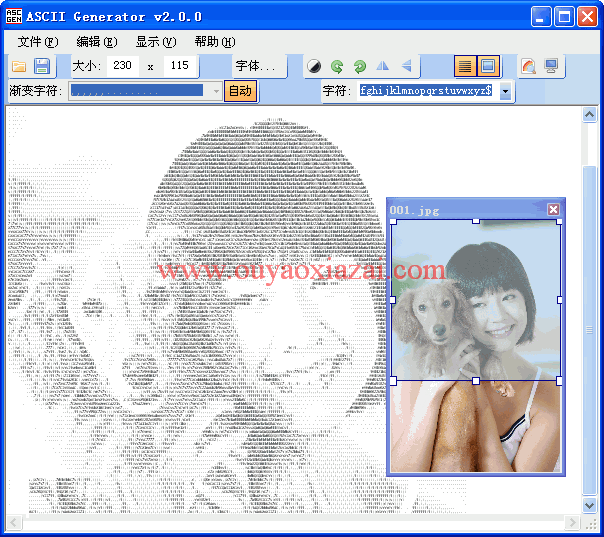Viewport: 604px width, 537px height.
Task: Click the top-right crop selection handle
Action: (559, 222)
